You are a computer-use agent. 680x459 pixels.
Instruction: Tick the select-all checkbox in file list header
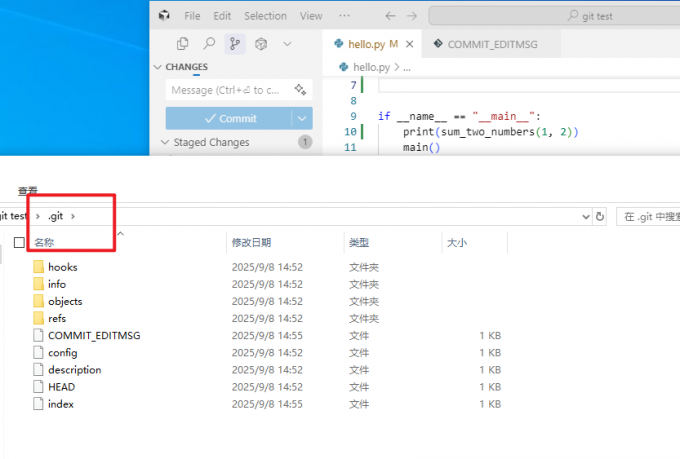(x=19, y=242)
